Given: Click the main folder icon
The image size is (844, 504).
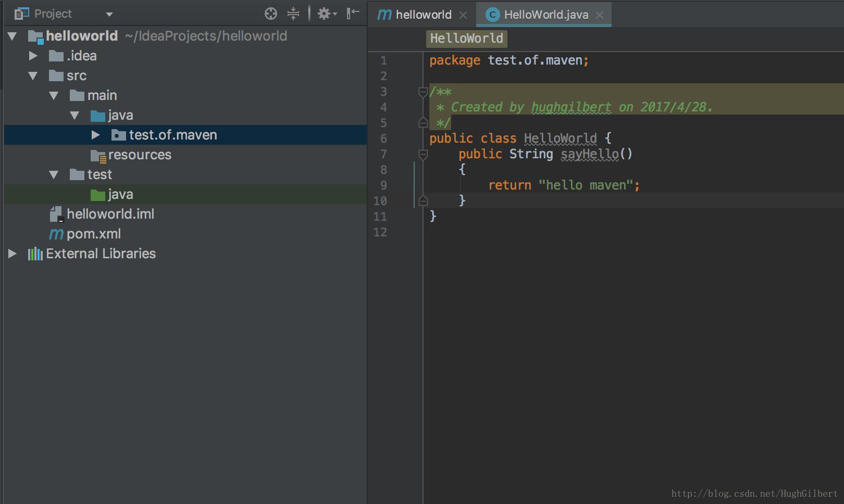Looking at the screenshot, I should click(77, 95).
